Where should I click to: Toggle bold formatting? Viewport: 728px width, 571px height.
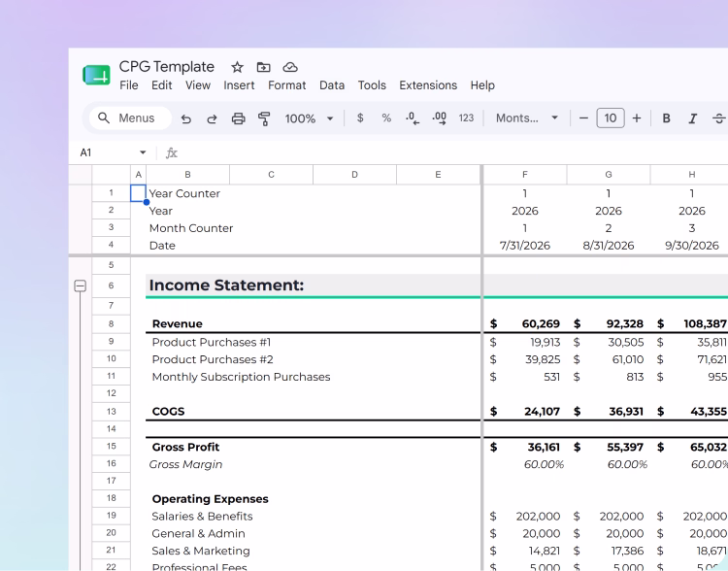(x=666, y=118)
